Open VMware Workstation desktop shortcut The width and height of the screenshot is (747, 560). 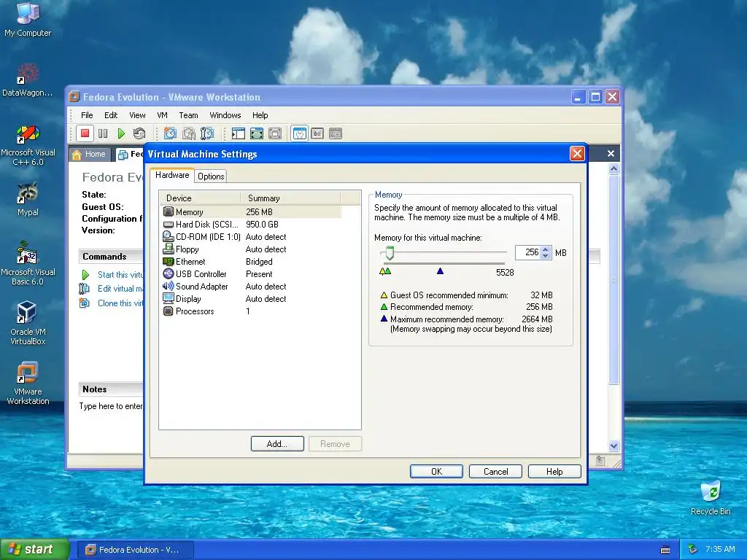point(28,384)
